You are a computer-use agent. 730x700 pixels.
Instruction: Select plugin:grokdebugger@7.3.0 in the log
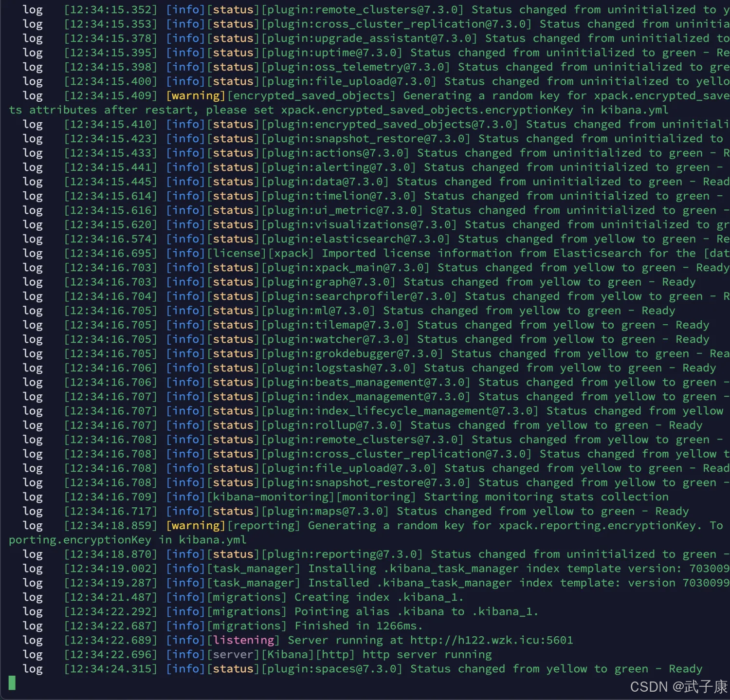(x=352, y=354)
